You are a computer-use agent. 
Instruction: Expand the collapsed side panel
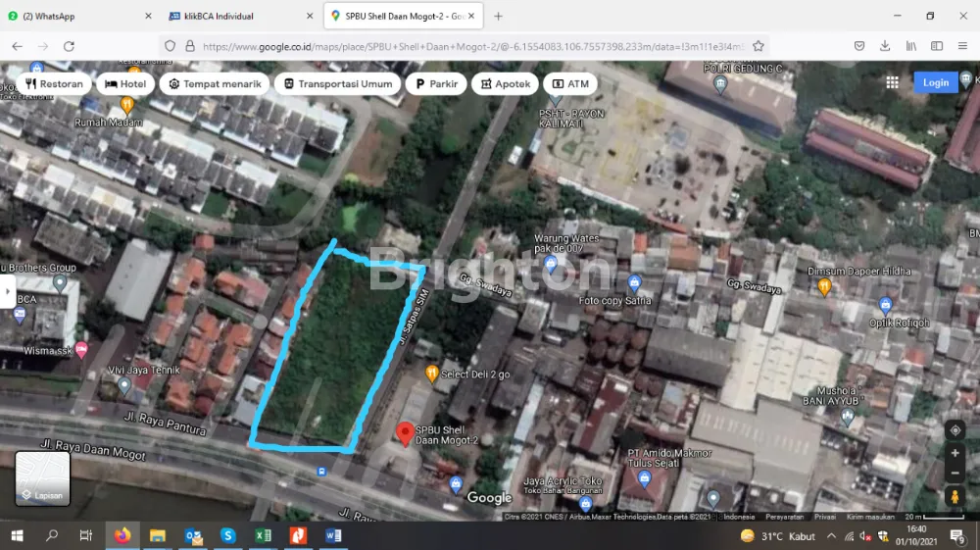coord(8,291)
